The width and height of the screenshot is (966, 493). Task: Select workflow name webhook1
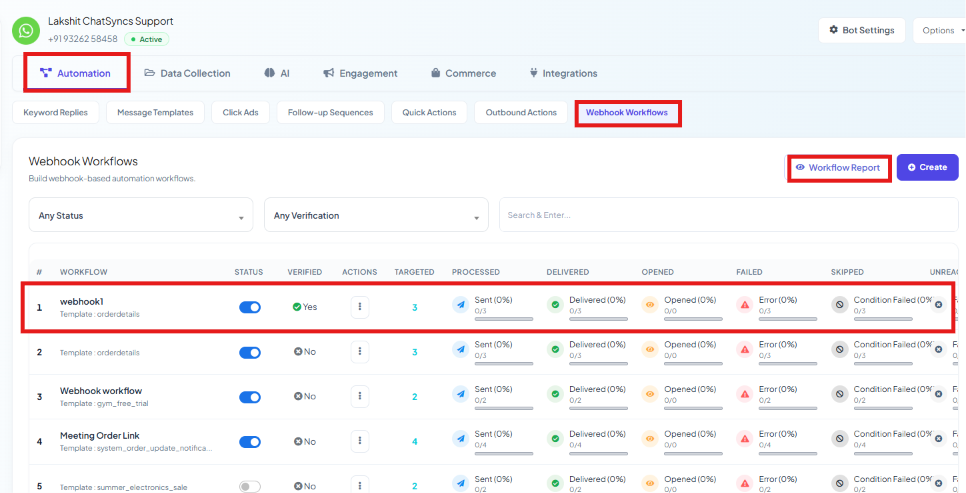click(83, 302)
